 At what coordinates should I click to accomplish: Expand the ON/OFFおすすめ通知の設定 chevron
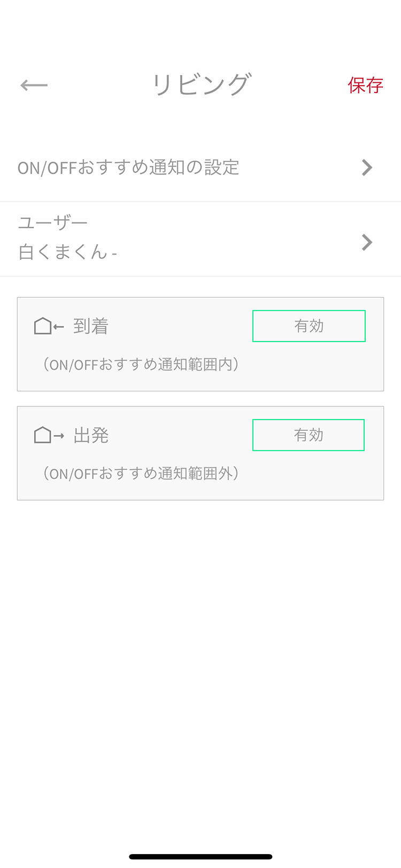click(367, 168)
